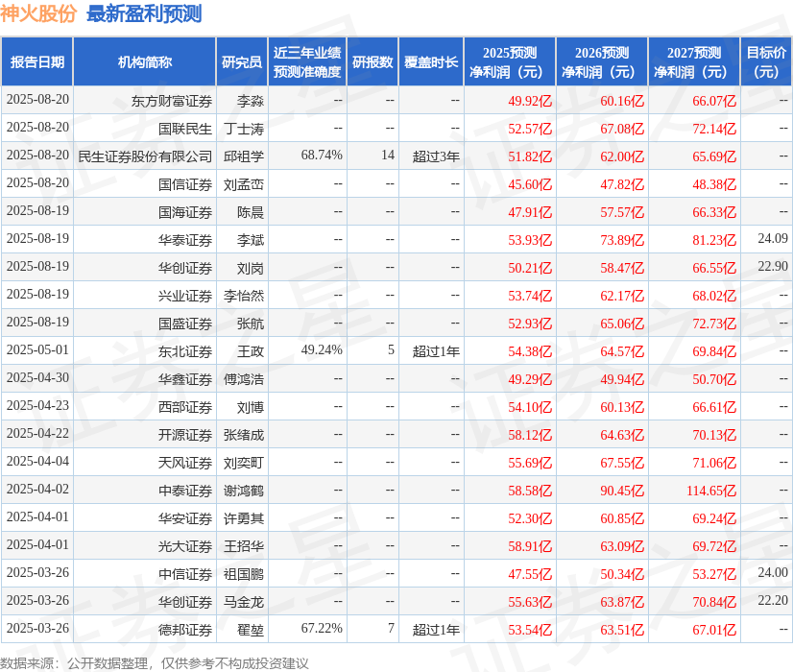The height and width of the screenshot is (672, 793).
Task: Click researcher 谢鸿鹤 cell
Action: [x=244, y=491]
